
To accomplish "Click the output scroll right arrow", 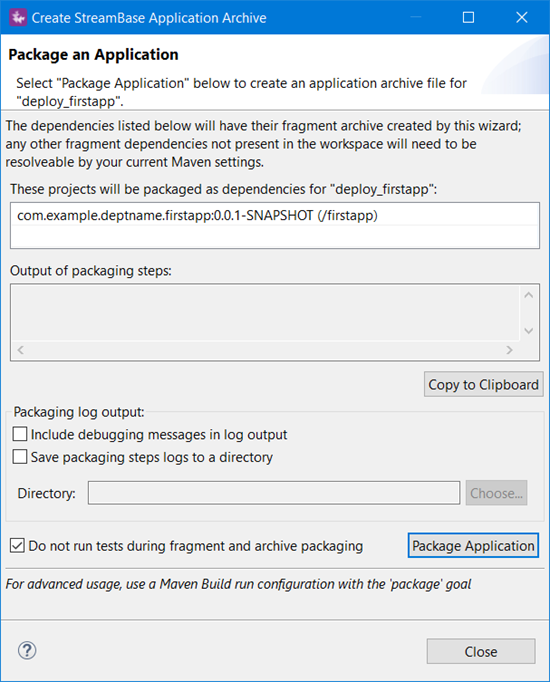I will (x=510, y=350).
